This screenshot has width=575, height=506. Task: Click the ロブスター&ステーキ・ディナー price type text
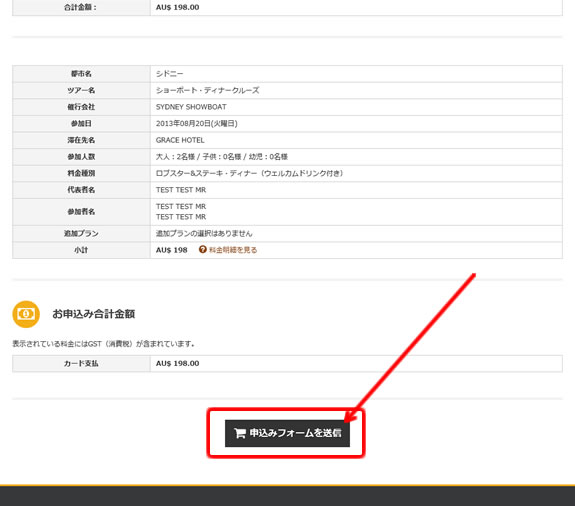(x=249, y=173)
